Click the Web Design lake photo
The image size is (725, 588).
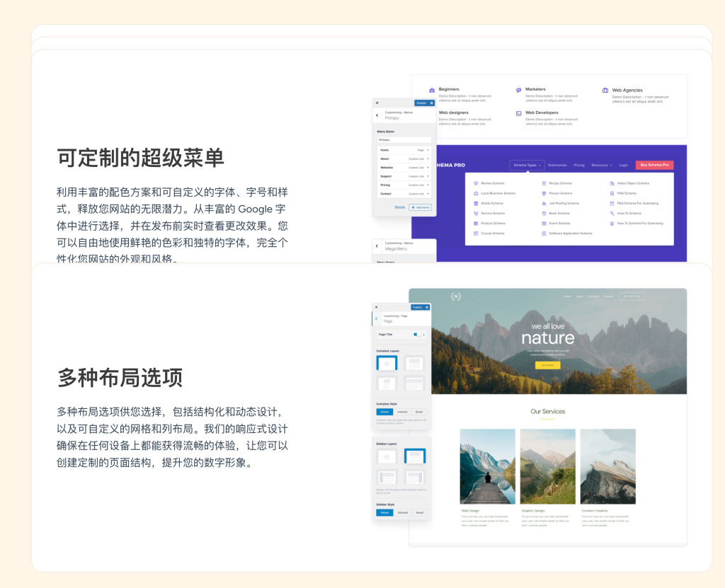pos(487,466)
